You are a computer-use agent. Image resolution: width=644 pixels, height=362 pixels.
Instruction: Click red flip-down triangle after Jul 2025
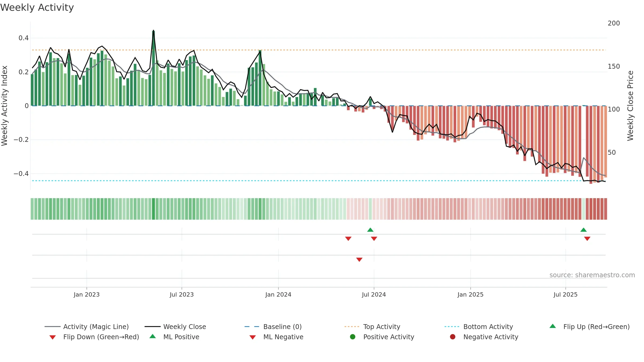587,239
